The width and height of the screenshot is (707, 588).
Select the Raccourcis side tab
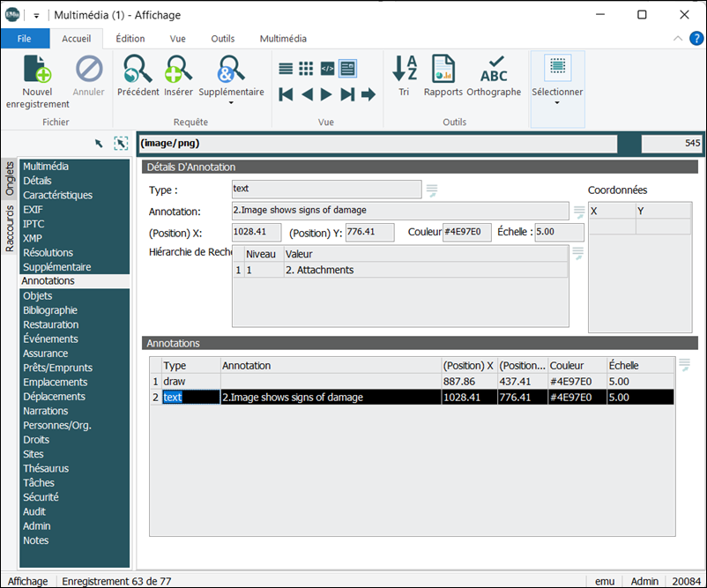[10, 228]
